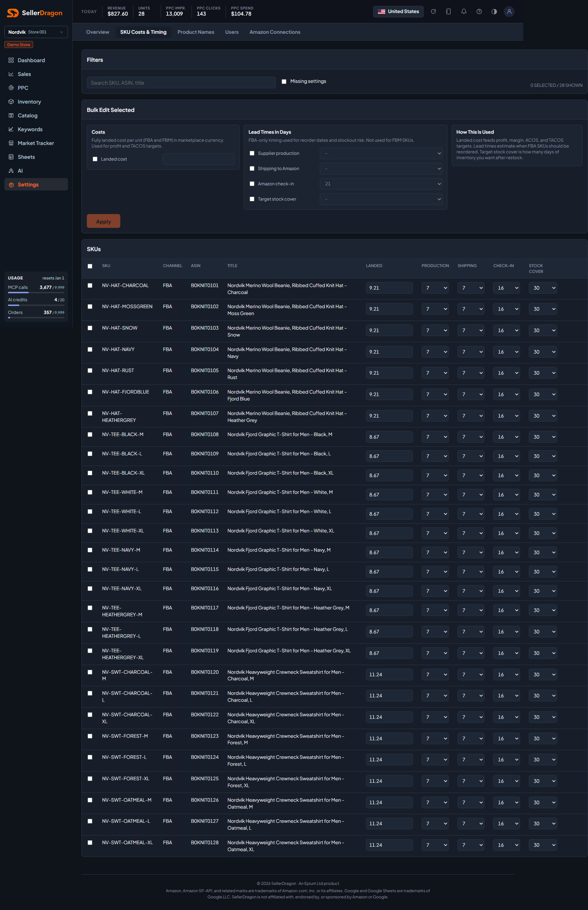
Task: Switch to the Users tab
Action: [x=232, y=32]
